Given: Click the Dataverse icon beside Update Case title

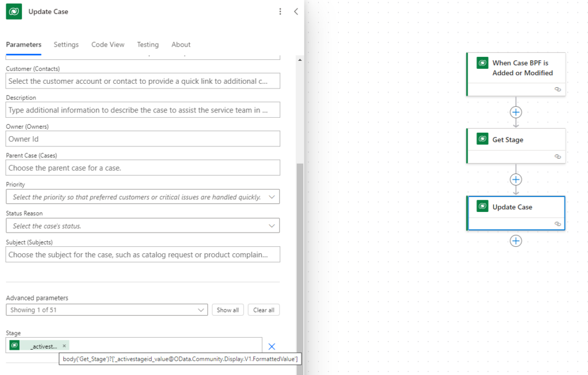Looking at the screenshot, I should click(x=14, y=11).
